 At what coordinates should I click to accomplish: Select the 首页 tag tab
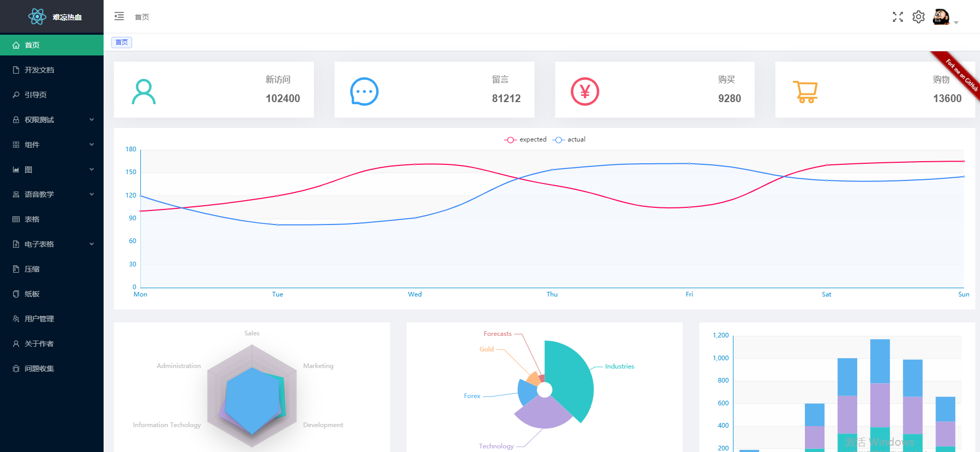click(x=122, y=43)
